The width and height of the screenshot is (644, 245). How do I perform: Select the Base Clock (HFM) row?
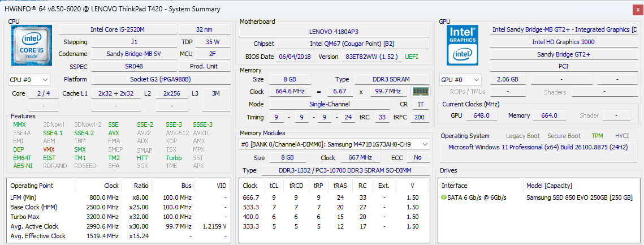[118, 207]
